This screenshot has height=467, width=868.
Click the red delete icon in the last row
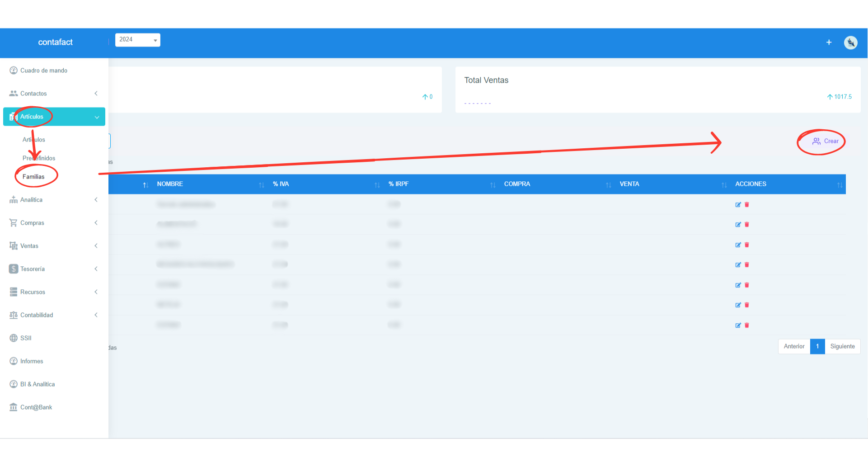pyautogui.click(x=747, y=325)
